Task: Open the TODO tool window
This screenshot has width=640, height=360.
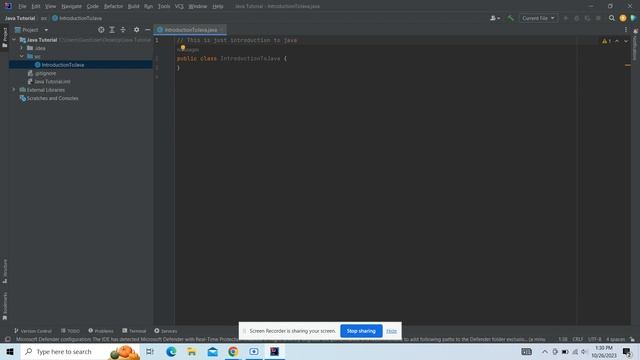Action: (x=70, y=331)
